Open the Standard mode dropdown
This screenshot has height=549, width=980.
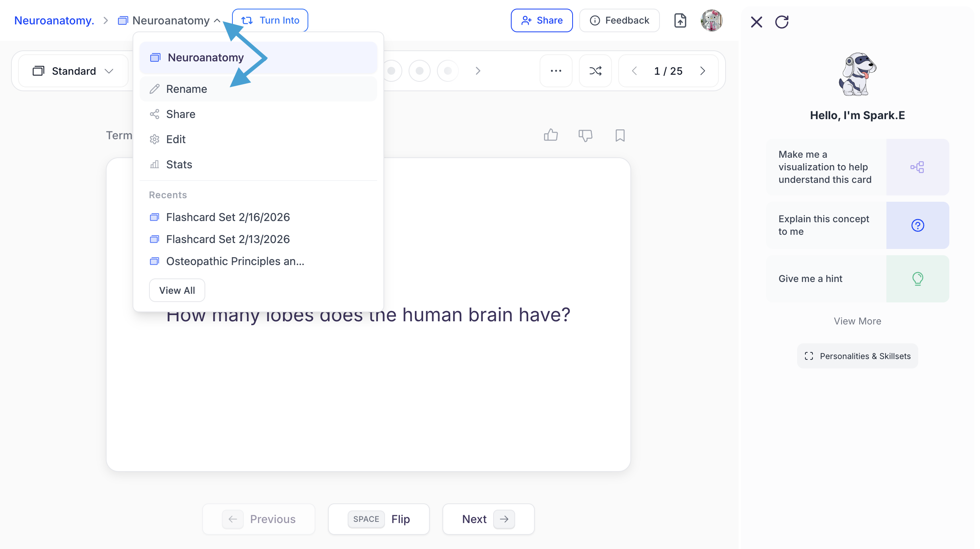click(x=73, y=71)
